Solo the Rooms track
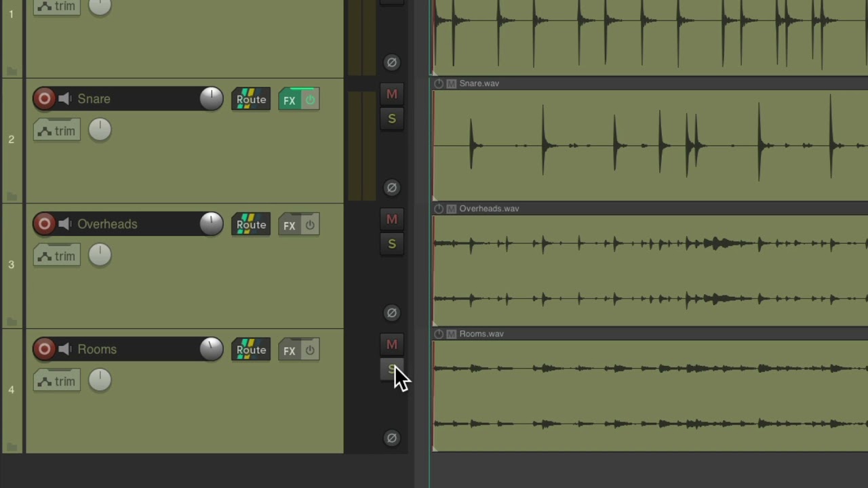Image resolution: width=868 pixels, height=488 pixels. [x=392, y=369]
